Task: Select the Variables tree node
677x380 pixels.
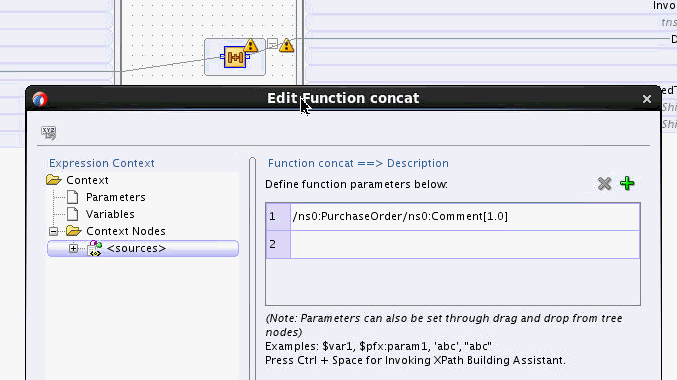Action: [x=110, y=214]
